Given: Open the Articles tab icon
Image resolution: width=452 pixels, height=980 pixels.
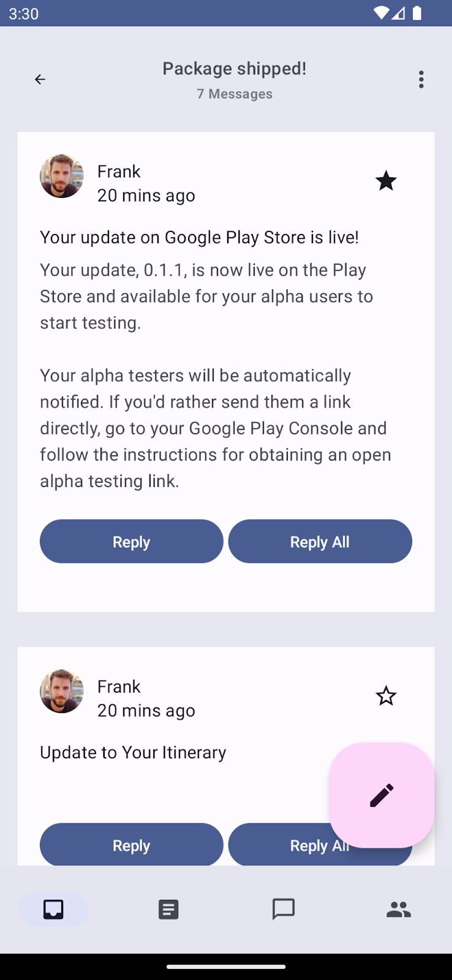Looking at the screenshot, I should (168, 910).
